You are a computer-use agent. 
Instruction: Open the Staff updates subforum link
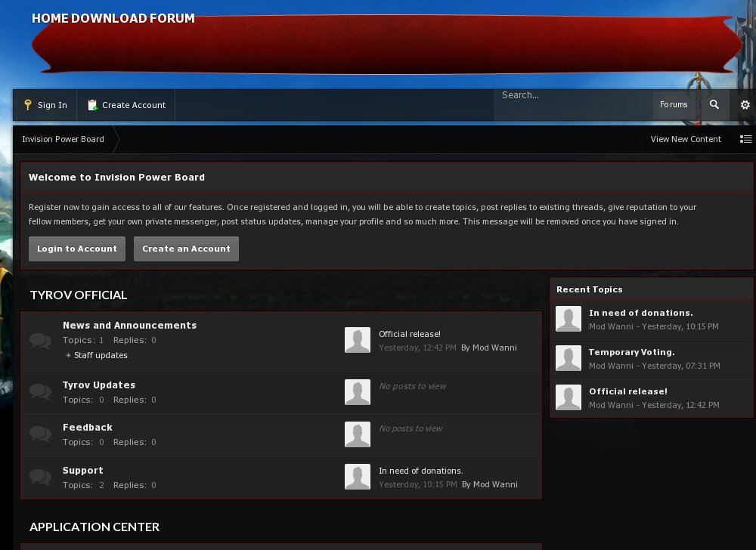click(x=101, y=355)
